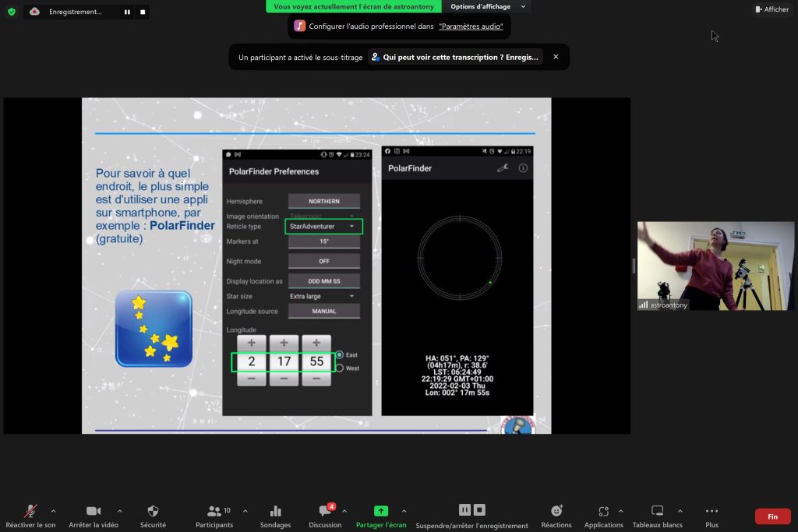Open the Sécurité shield menu
Screen dimensions: 798x532
pos(153,516)
